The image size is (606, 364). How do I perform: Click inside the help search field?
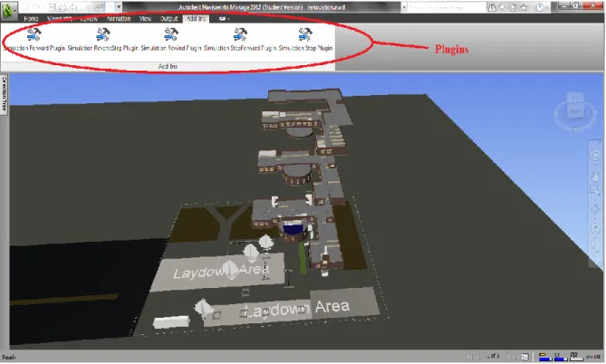(x=447, y=7)
